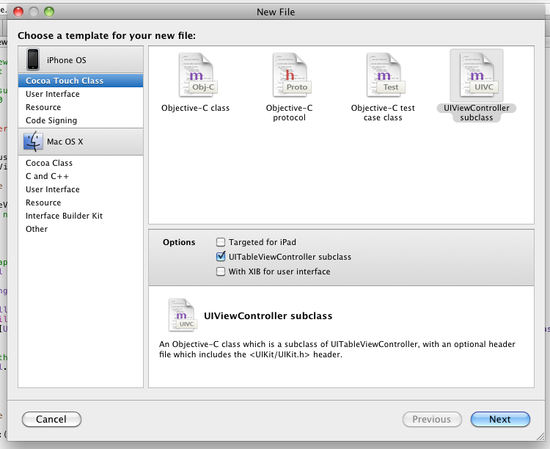Pick the UIViewController subclass template icon
550x449 pixels.
(x=477, y=75)
